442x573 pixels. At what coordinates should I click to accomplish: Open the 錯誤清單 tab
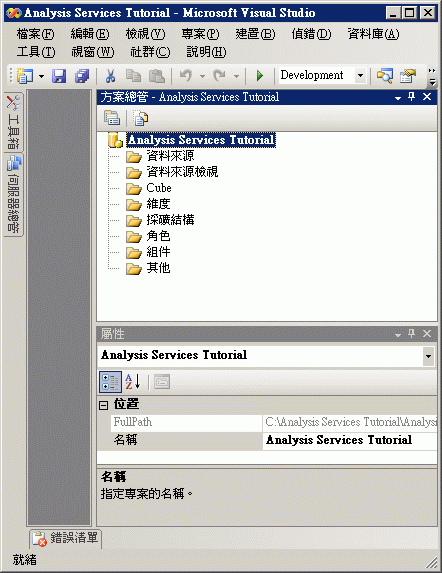pyautogui.click(x=65, y=538)
